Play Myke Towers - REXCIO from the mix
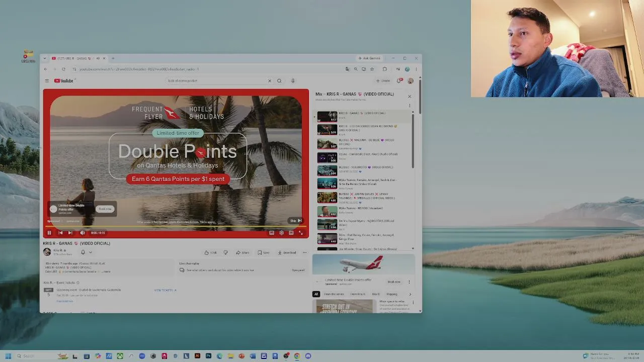Screen dimensions: 644x362 point(363,212)
